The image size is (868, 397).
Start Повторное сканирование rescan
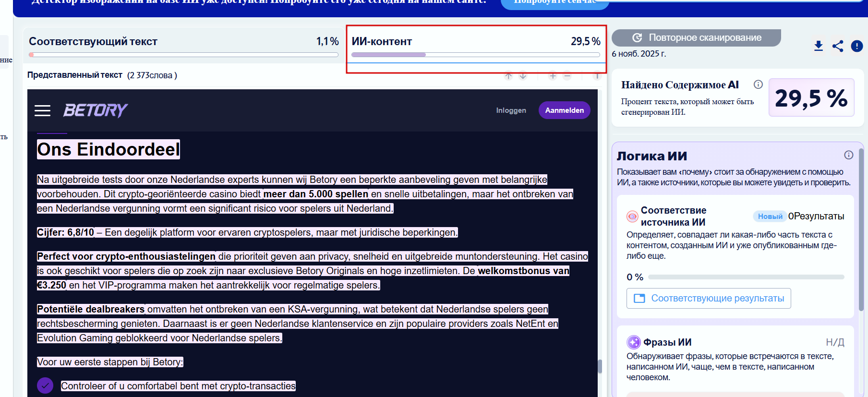tap(696, 37)
